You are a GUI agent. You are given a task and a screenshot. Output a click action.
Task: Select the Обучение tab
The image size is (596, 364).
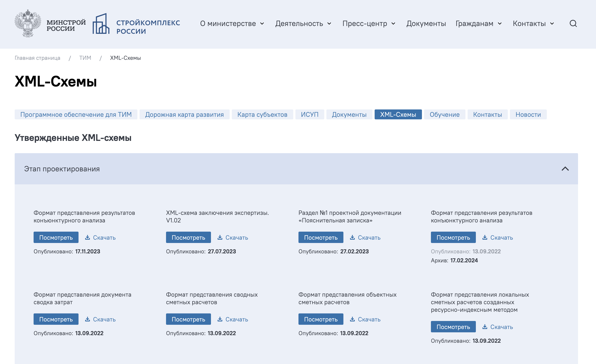point(444,114)
